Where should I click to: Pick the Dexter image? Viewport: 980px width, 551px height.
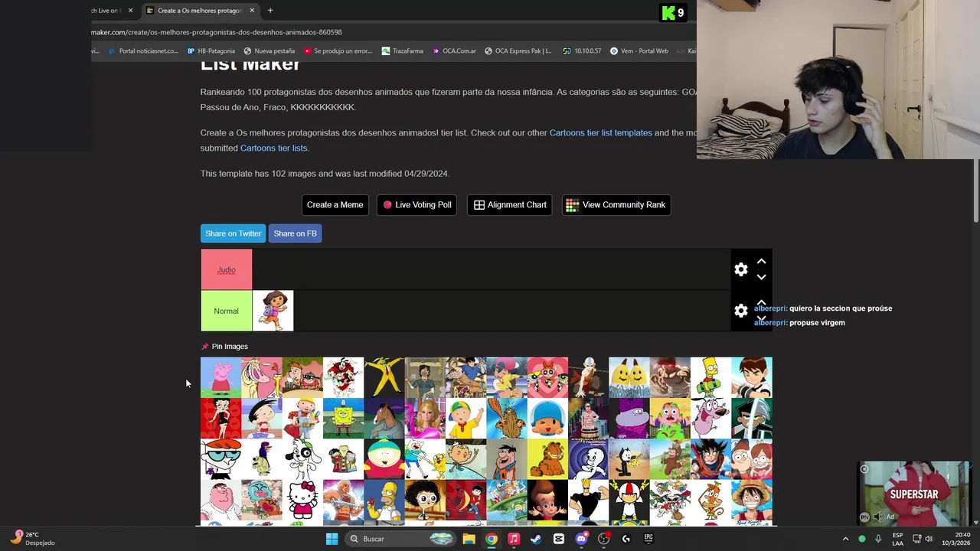[x=220, y=459]
